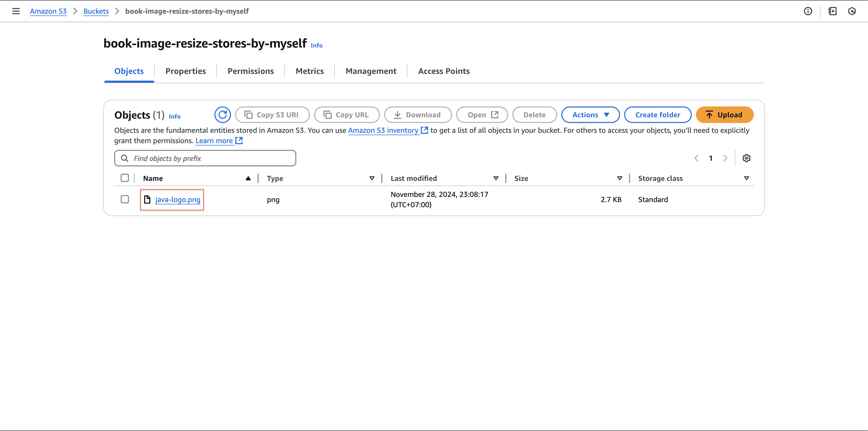Click page number 1 in pagination

(x=711, y=158)
